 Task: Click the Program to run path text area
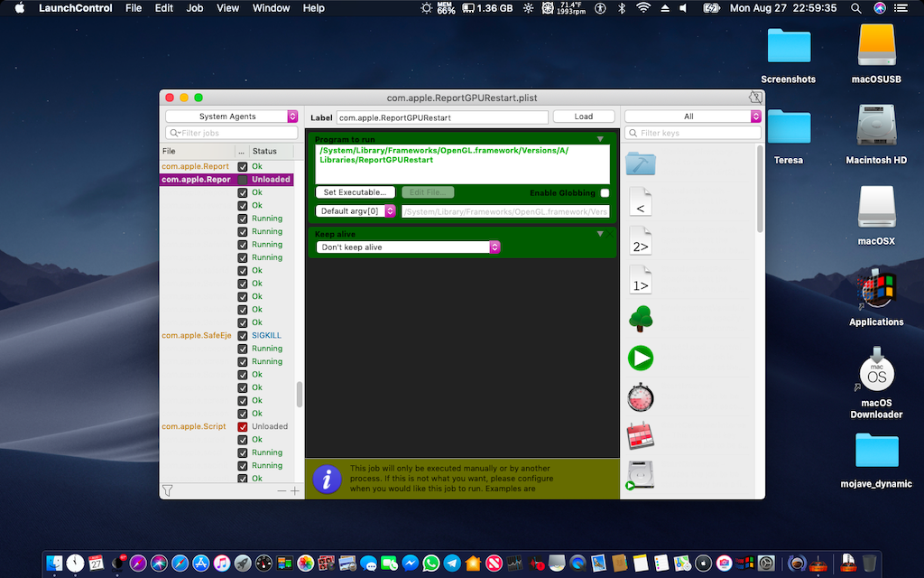coord(463,164)
